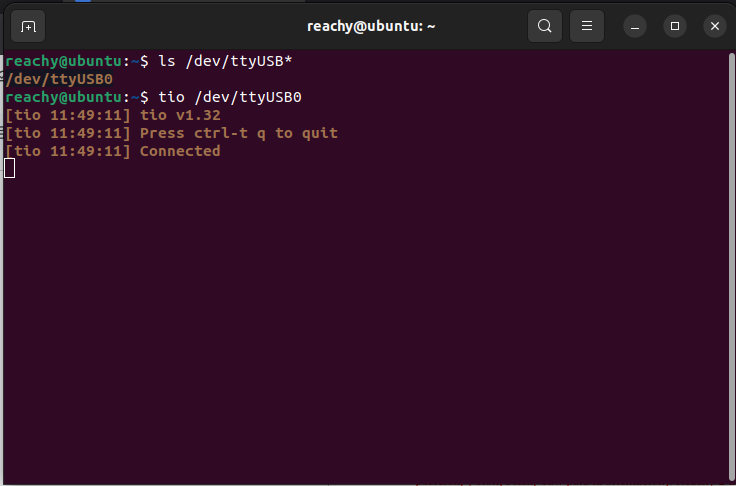Click the '/dev/ttyUSB0' output line
The image size is (736, 486).
[x=59, y=79]
